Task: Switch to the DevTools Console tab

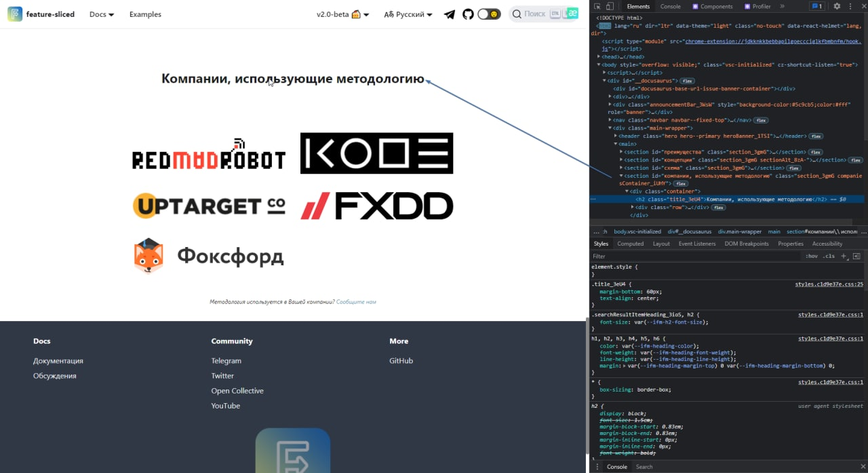Action: [671, 6]
